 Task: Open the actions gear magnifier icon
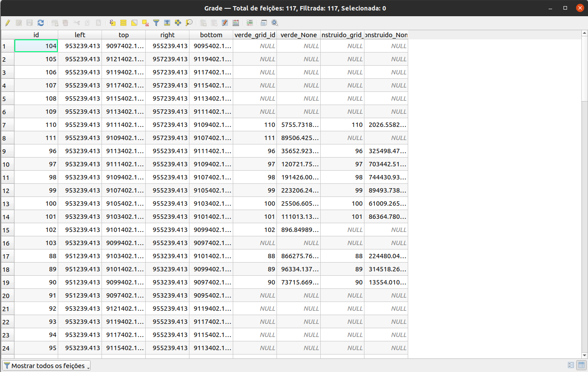tap(275, 23)
